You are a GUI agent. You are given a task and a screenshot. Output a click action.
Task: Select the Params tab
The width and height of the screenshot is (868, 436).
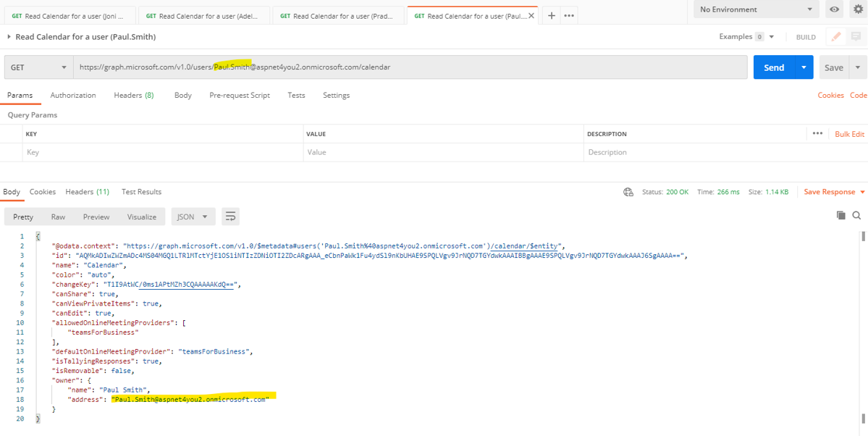tap(20, 96)
